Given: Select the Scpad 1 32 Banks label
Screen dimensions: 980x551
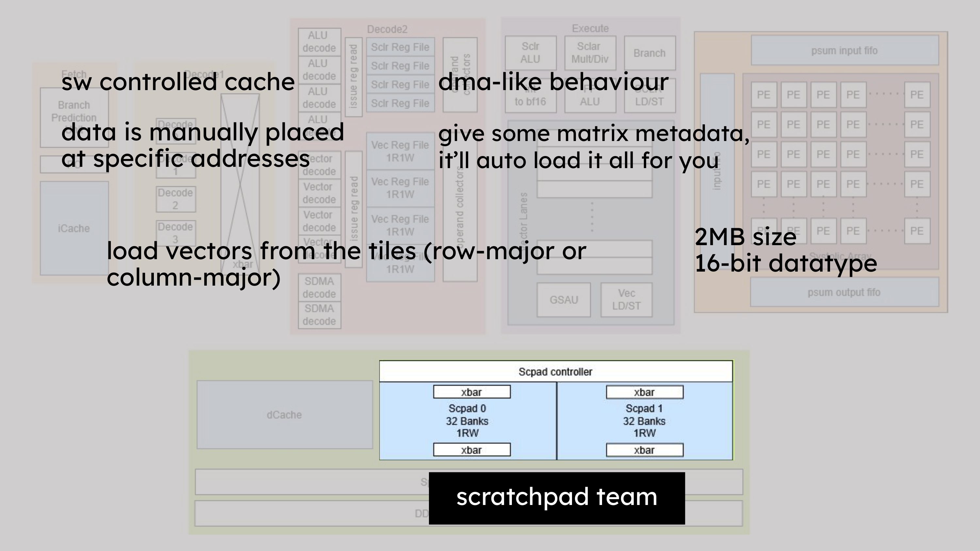Looking at the screenshot, I should (x=644, y=421).
